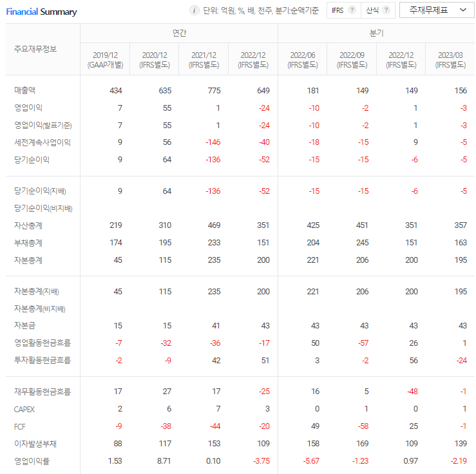Open the 주재무제표 dropdown
476x474 pixels.
pyautogui.click(x=437, y=10)
